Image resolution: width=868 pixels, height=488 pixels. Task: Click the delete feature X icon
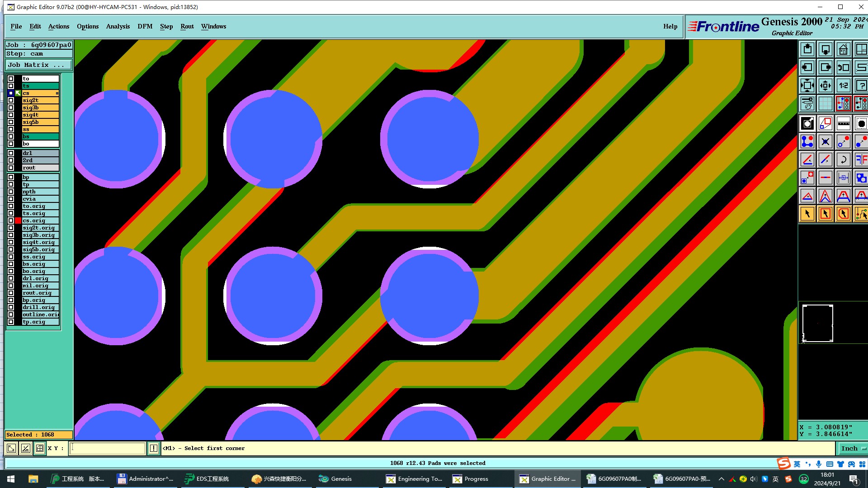pos(825,142)
